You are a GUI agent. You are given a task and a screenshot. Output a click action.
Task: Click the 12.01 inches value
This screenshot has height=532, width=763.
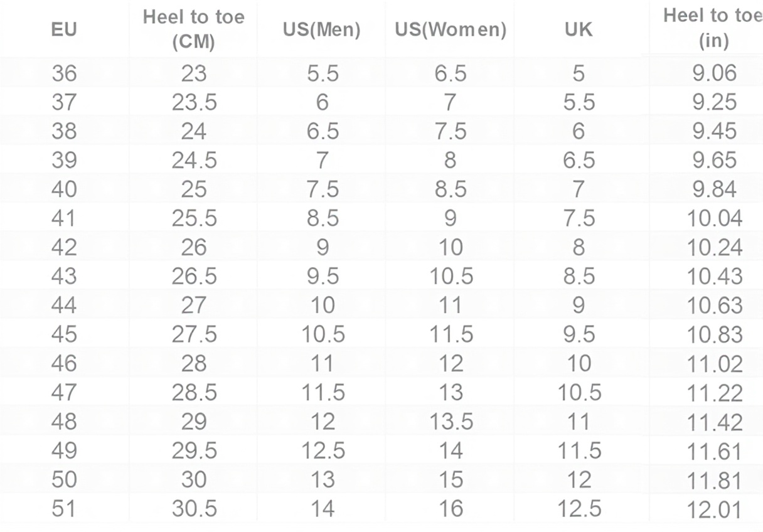[715, 509]
